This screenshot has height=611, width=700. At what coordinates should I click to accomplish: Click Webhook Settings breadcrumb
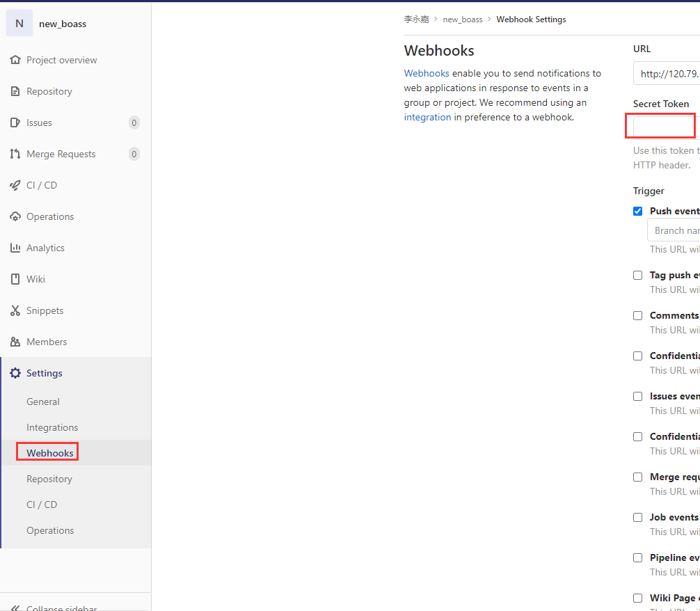[531, 19]
